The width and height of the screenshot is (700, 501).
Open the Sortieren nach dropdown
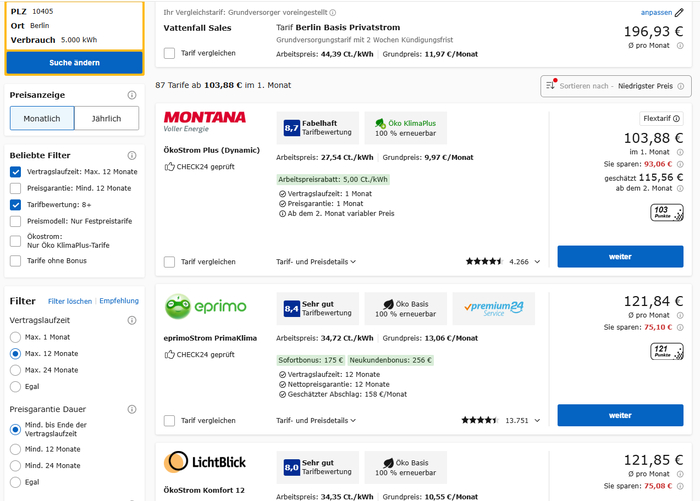coord(615,86)
